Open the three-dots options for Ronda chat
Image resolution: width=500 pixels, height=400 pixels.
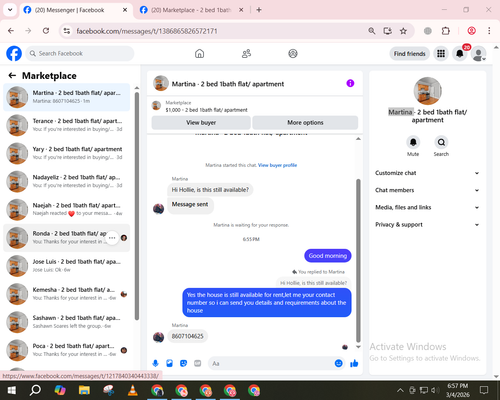click(112, 238)
